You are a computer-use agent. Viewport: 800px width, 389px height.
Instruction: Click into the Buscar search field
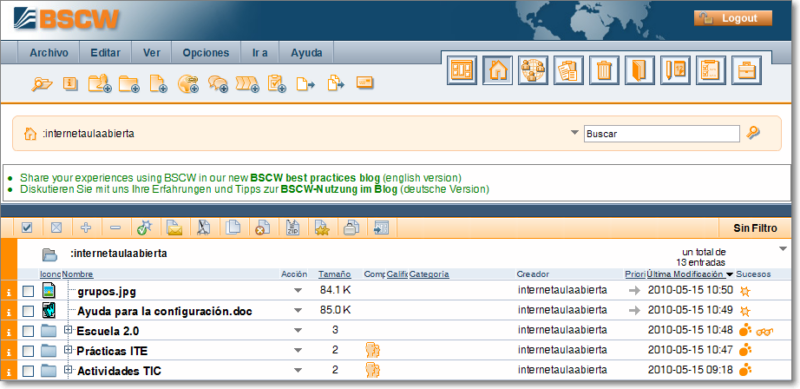(662, 134)
